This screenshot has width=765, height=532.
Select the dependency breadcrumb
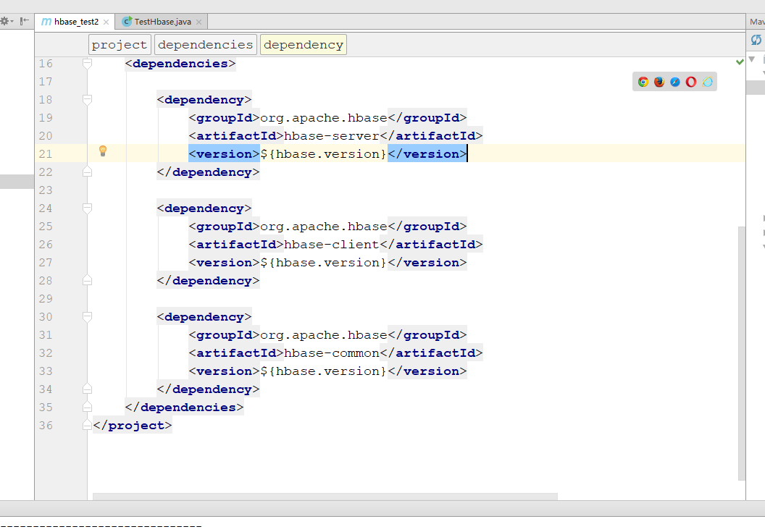304,45
